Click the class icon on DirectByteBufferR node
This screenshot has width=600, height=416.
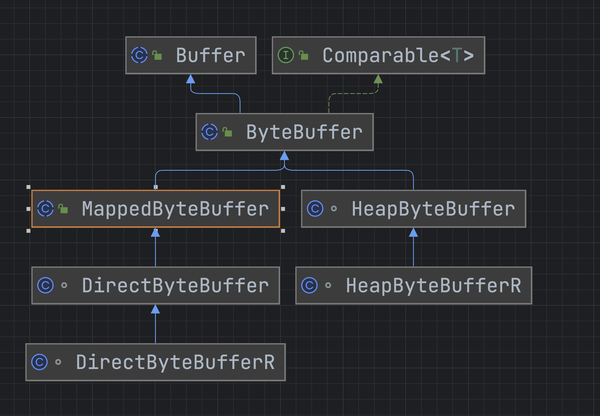pyautogui.click(x=39, y=362)
